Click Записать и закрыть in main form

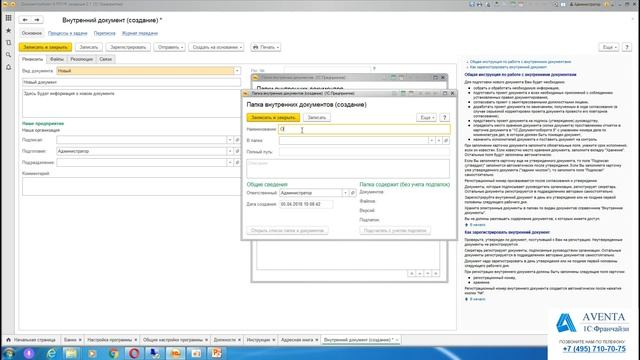pos(45,47)
